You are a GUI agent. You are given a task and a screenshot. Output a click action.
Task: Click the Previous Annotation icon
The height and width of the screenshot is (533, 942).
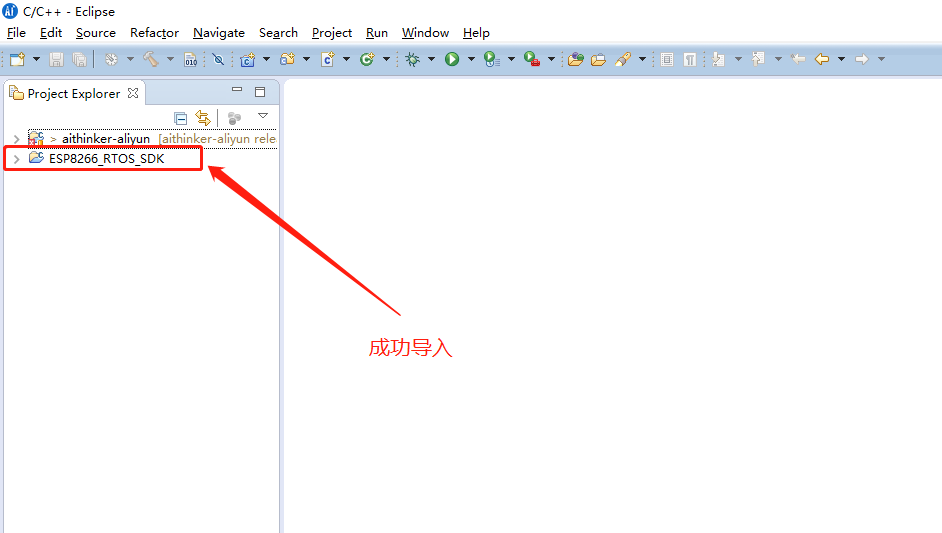pos(758,59)
